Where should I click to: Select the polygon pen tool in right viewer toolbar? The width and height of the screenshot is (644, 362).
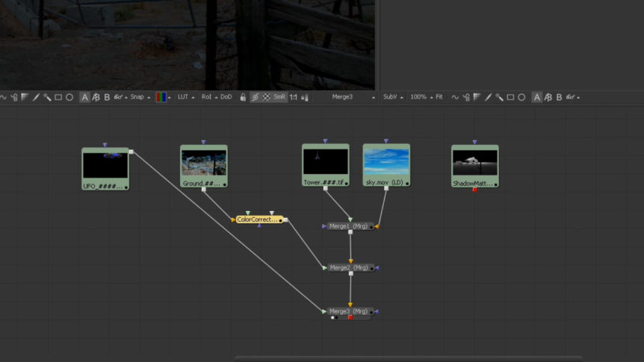tap(488, 97)
